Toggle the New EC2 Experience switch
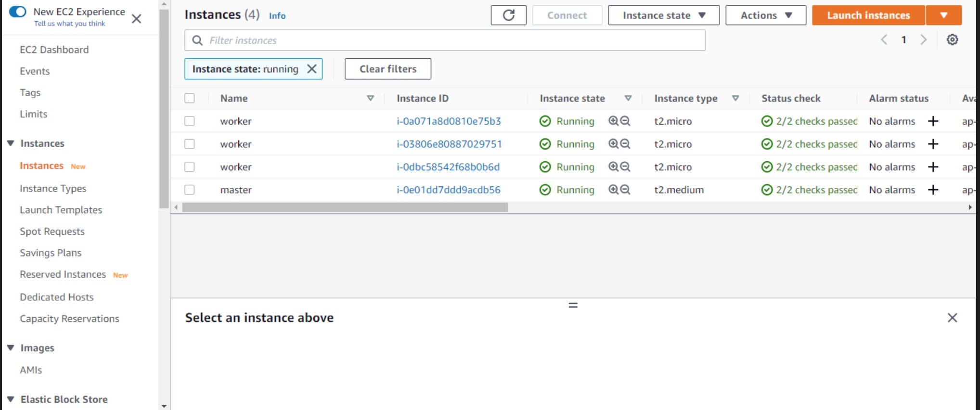This screenshot has width=980, height=410. pos(18,12)
